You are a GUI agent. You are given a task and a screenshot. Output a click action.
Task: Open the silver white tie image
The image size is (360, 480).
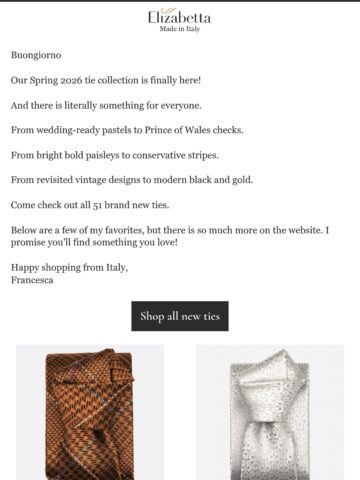tap(270, 412)
